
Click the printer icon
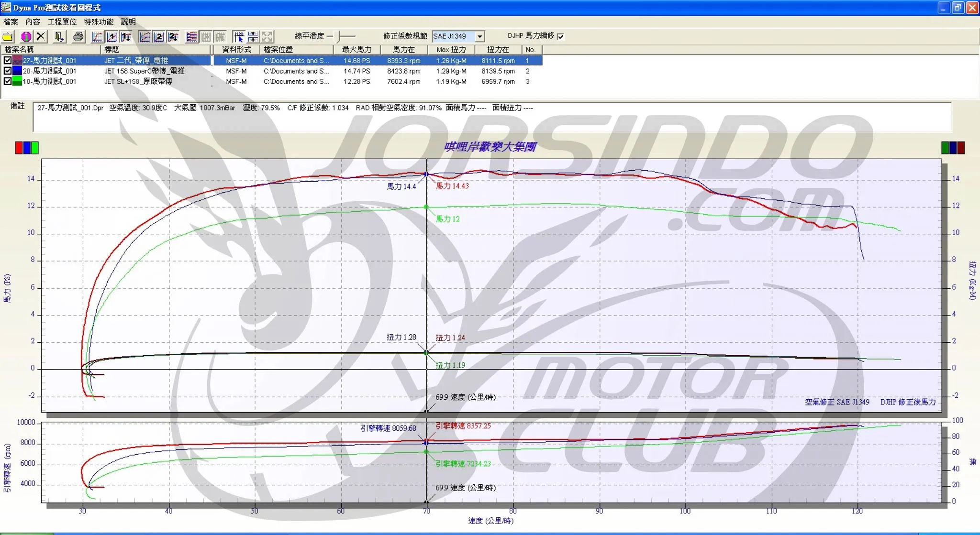78,36
